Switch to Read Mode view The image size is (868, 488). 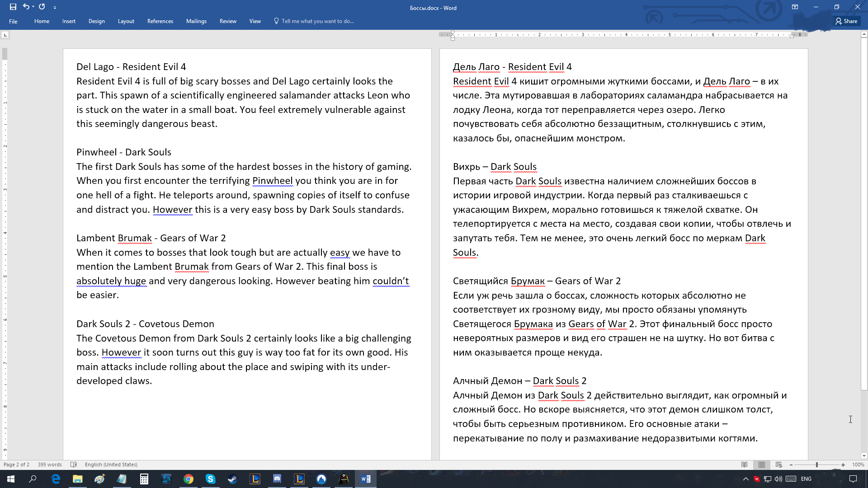[744, 465]
